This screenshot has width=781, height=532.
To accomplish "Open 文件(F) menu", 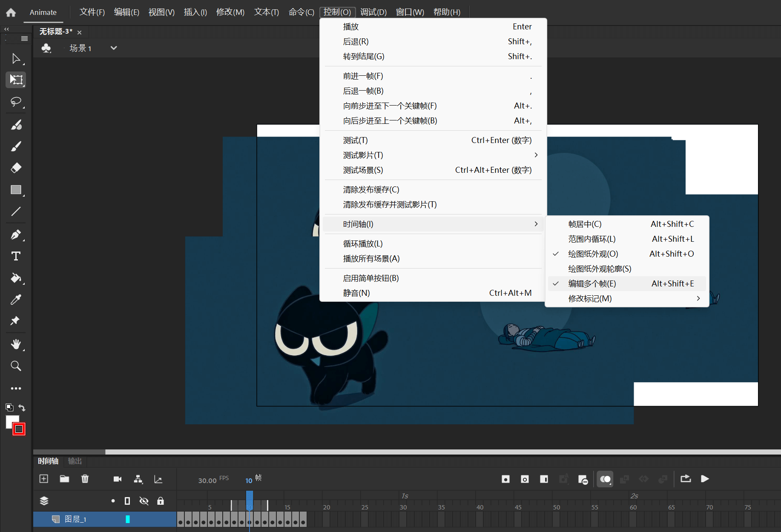I will pyautogui.click(x=92, y=12).
